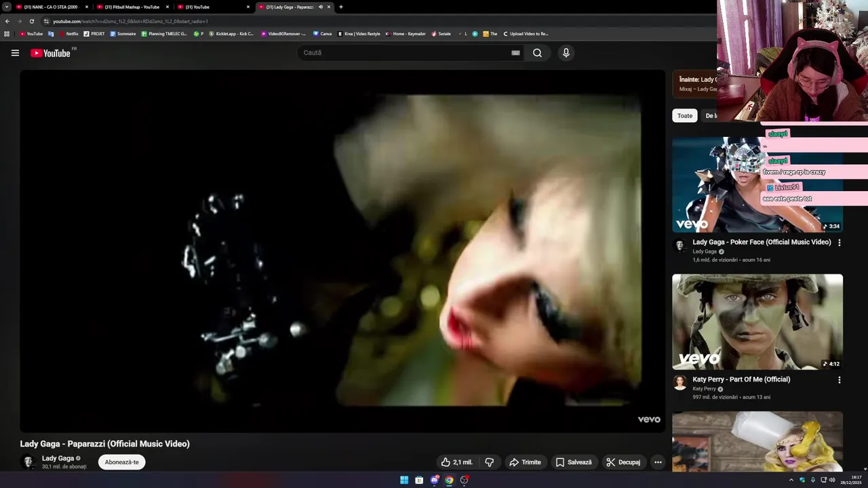The image size is (868, 488).
Task: Open the Windows Start menu
Action: tap(404, 480)
